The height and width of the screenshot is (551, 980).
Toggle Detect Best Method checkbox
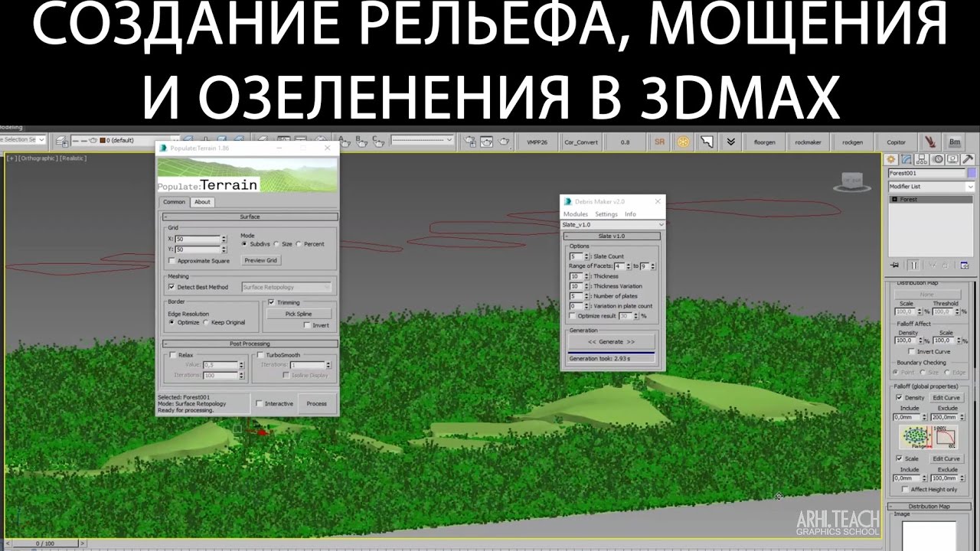pos(171,287)
